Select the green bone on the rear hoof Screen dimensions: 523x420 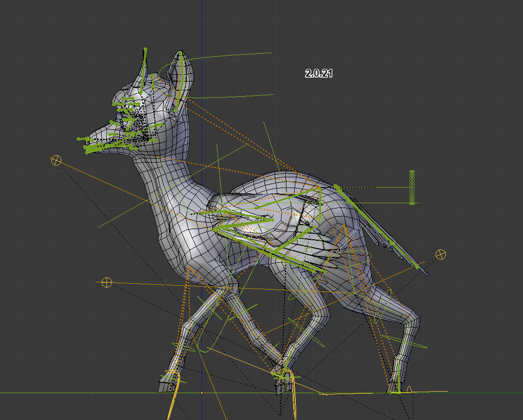(x=398, y=378)
